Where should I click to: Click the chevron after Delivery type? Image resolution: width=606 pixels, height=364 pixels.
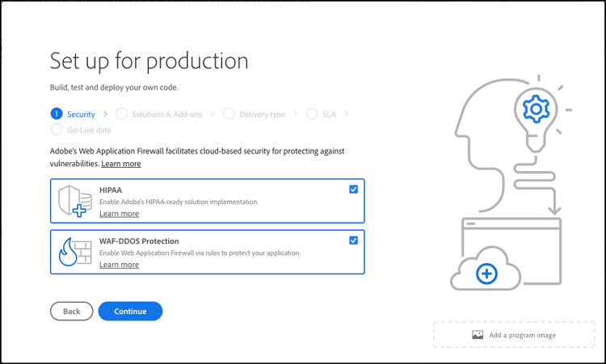[295, 115]
